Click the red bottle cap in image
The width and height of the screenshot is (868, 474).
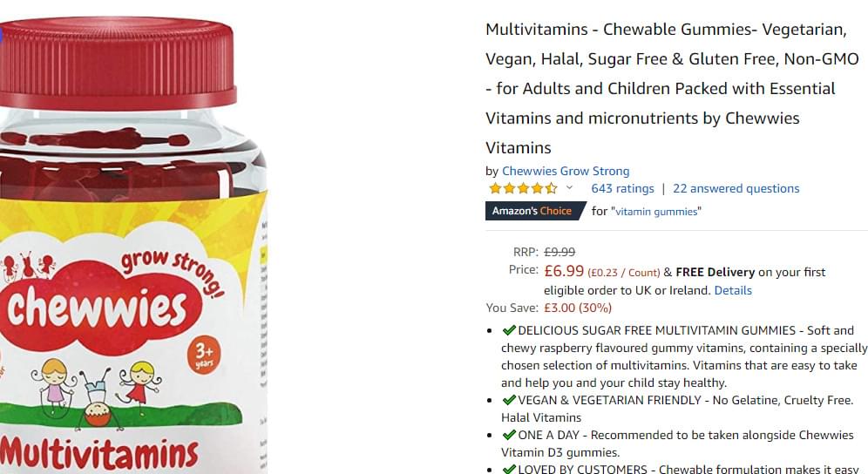click(117, 62)
